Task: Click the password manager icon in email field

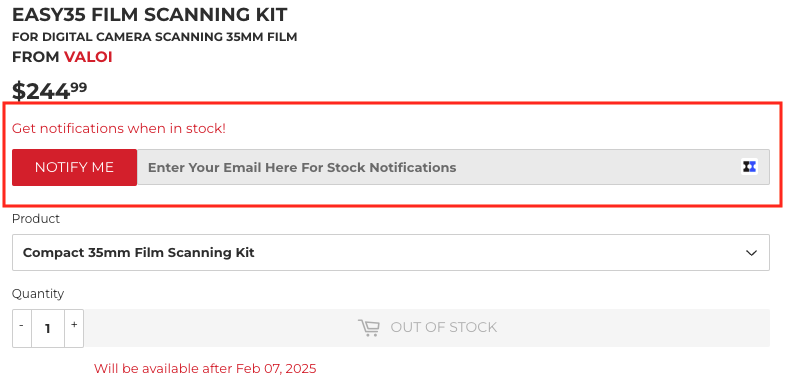Action: click(x=749, y=167)
